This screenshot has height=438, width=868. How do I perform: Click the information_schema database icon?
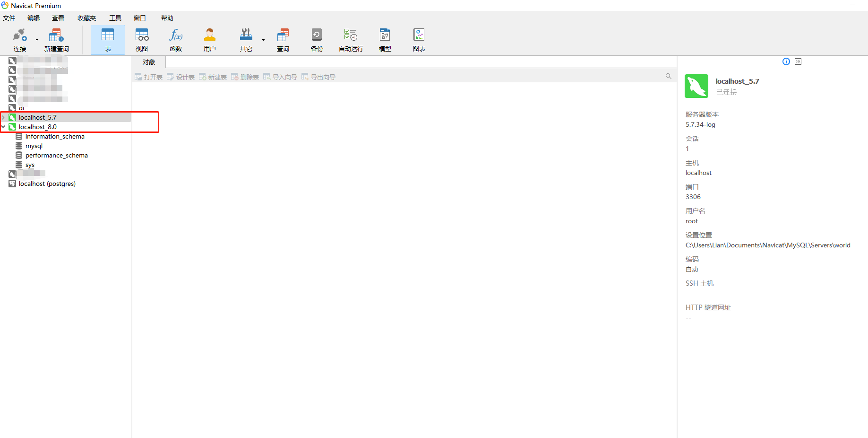(19, 136)
